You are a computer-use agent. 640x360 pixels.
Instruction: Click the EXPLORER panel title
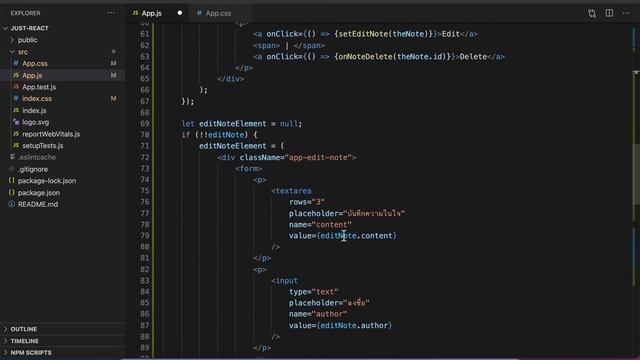[25, 13]
